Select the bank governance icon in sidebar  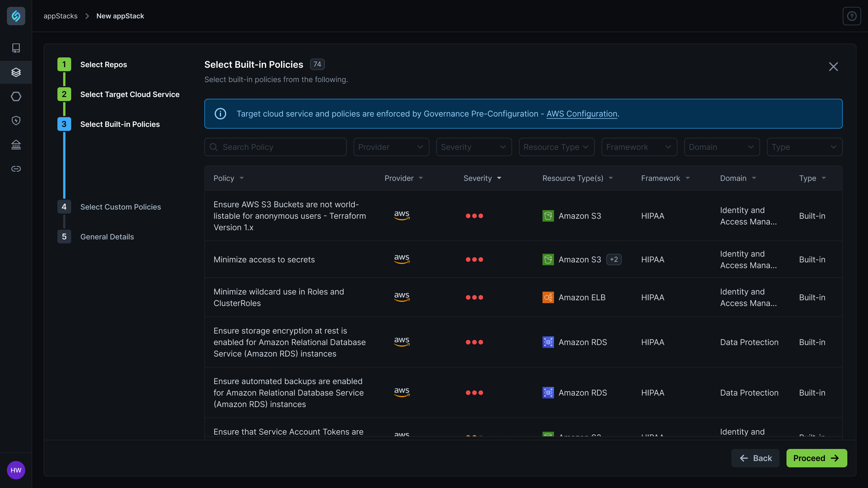coord(16,145)
